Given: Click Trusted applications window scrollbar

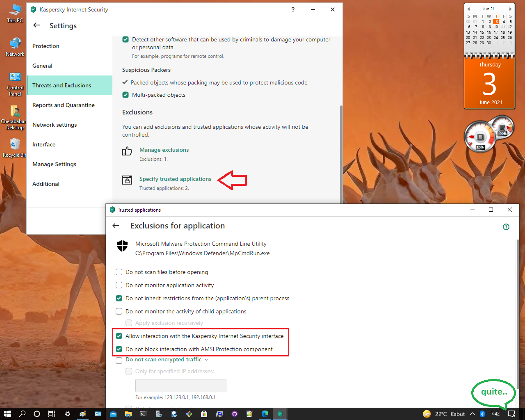Looking at the screenshot, I should [518, 315].
